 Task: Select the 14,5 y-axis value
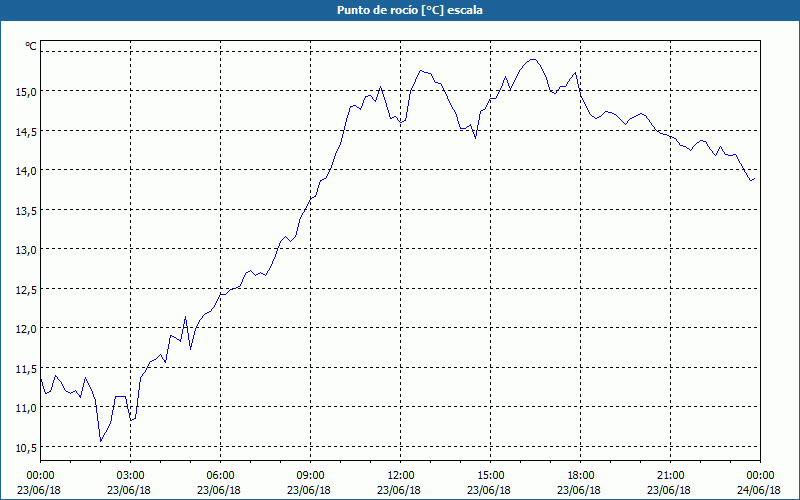[27, 131]
